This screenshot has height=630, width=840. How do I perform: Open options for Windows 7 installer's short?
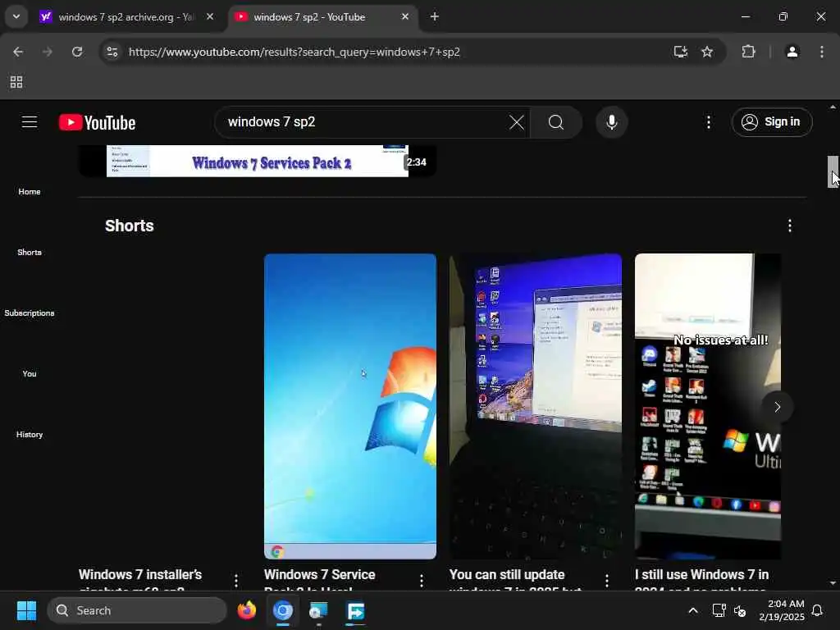coord(236,580)
